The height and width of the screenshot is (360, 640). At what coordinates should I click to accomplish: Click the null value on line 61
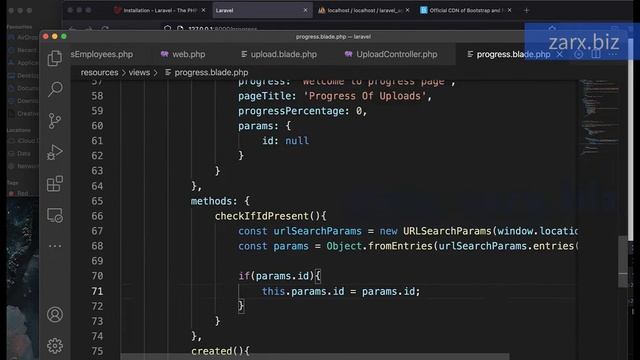(297, 141)
